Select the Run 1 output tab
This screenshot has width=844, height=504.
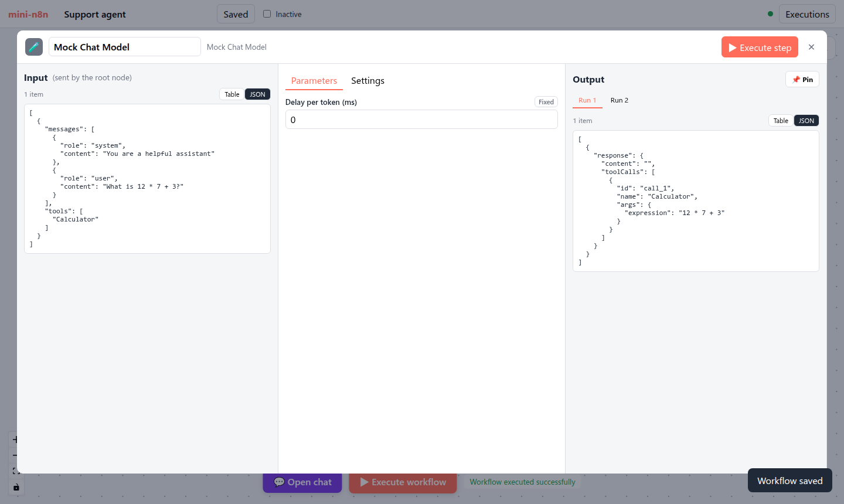click(587, 100)
